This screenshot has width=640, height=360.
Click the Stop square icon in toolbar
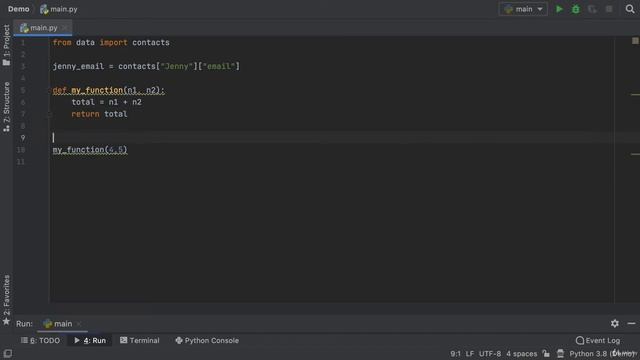click(x=609, y=9)
